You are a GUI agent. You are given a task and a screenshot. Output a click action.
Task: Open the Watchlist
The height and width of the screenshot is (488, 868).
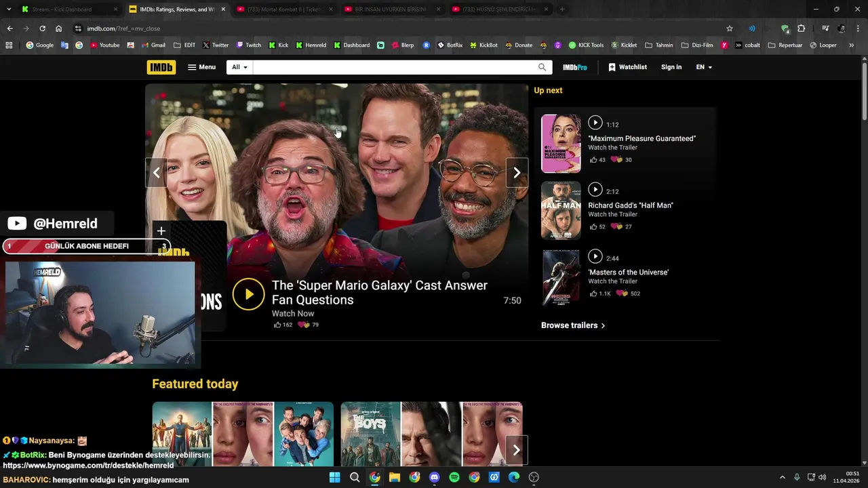627,67
